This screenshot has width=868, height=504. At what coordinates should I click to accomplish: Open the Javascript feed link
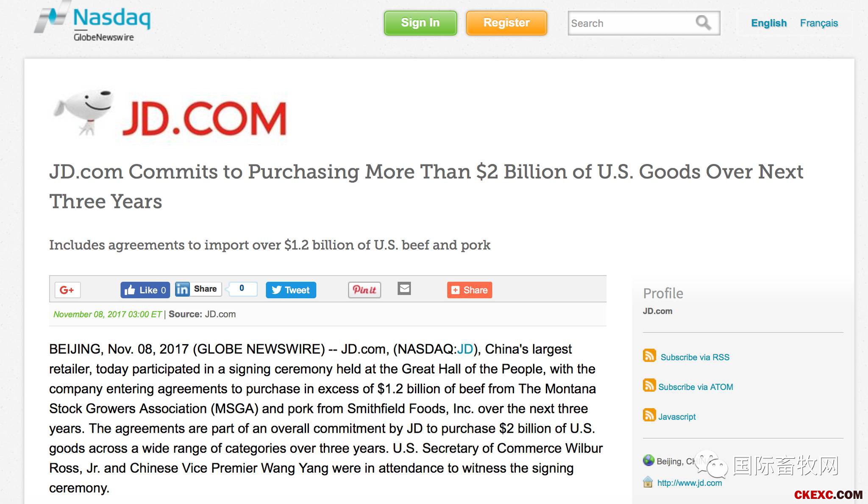[x=677, y=417]
